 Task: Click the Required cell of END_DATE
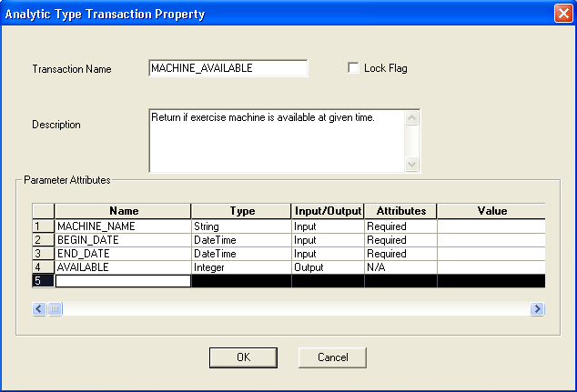pyautogui.click(x=400, y=254)
